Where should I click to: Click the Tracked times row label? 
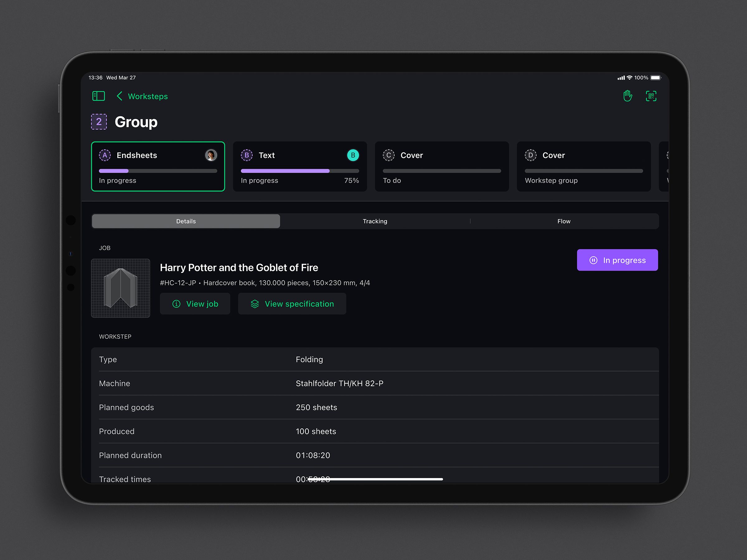coord(125,479)
